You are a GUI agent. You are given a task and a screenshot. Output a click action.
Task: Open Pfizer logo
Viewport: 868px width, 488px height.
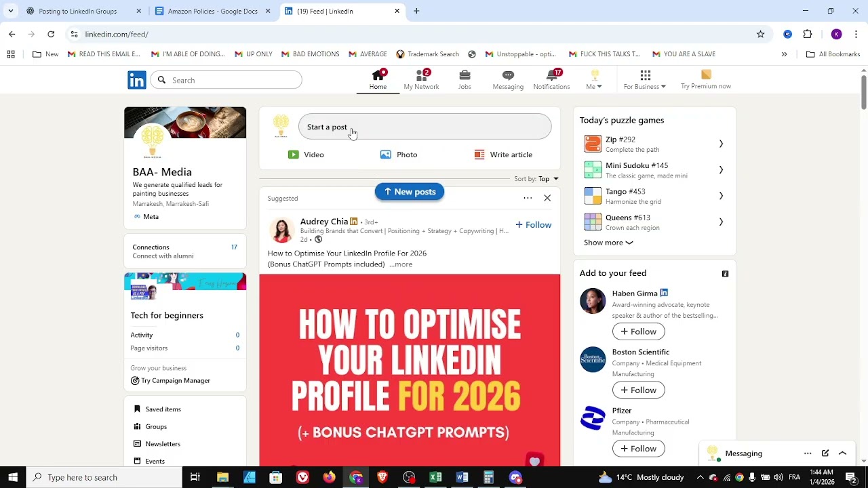tap(593, 418)
